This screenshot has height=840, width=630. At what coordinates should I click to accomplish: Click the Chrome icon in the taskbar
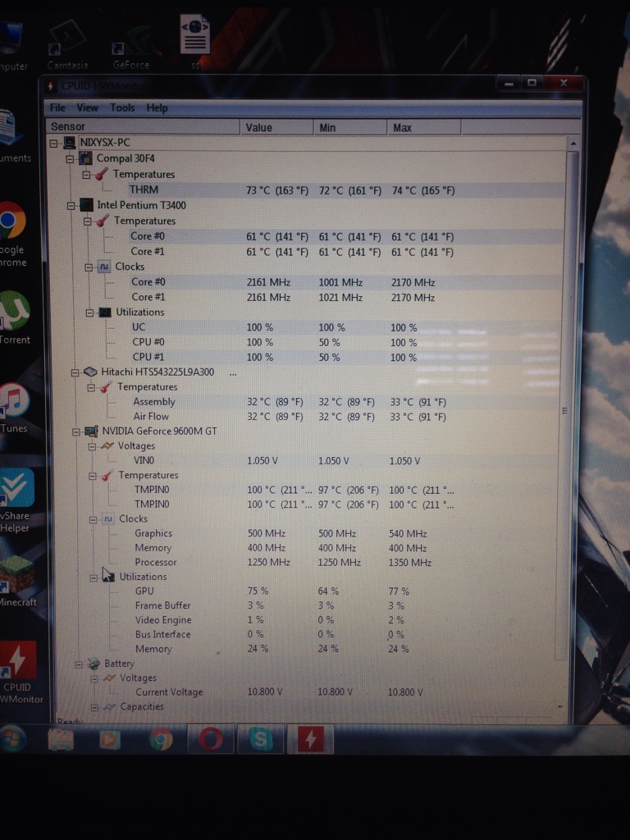(x=162, y=740)
